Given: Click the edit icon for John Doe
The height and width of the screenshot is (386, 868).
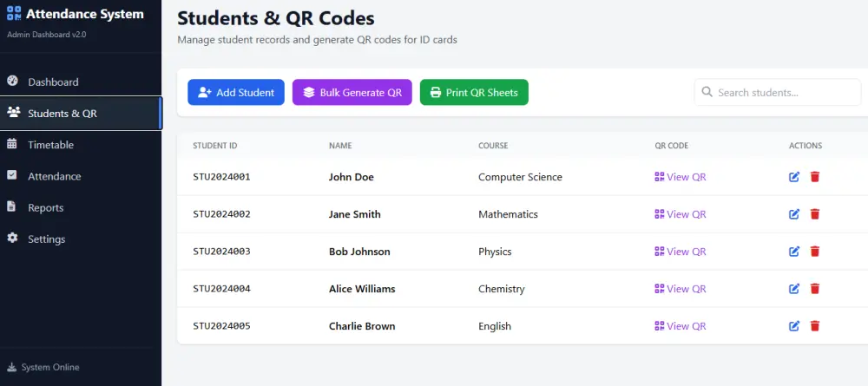Looking at the screenshot, I should click(794, 177).
